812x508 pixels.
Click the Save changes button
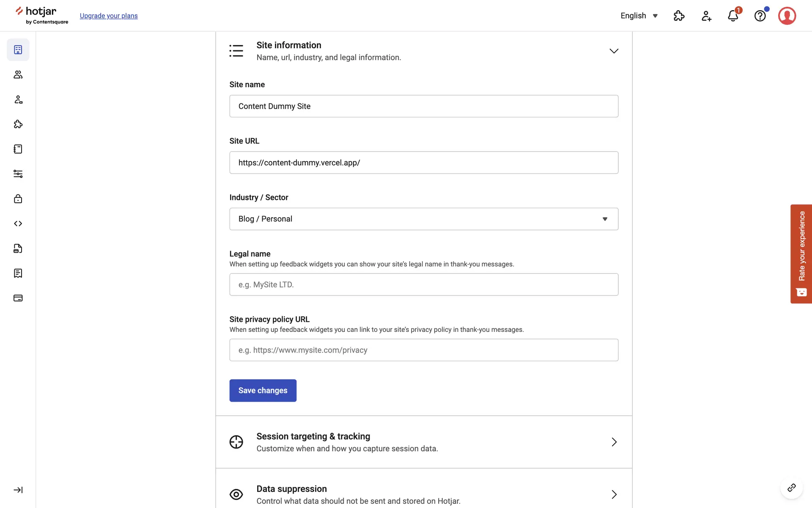263,390
